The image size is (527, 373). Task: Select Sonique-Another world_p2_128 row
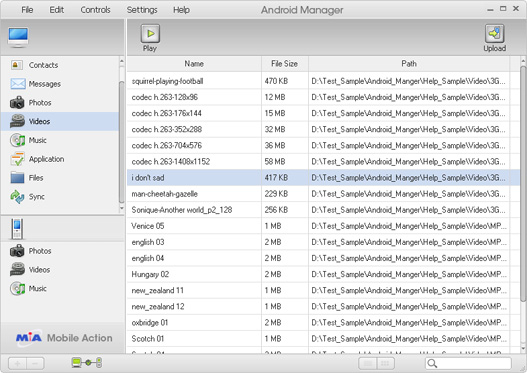coord(323,210)
